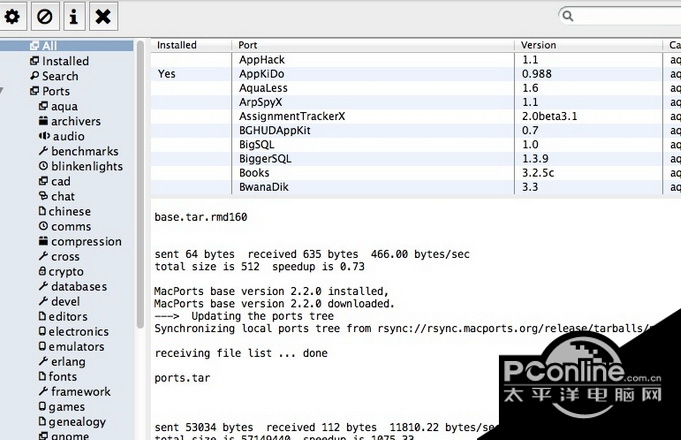
Task: Select All in the sidebar
Action: point(66,46)
